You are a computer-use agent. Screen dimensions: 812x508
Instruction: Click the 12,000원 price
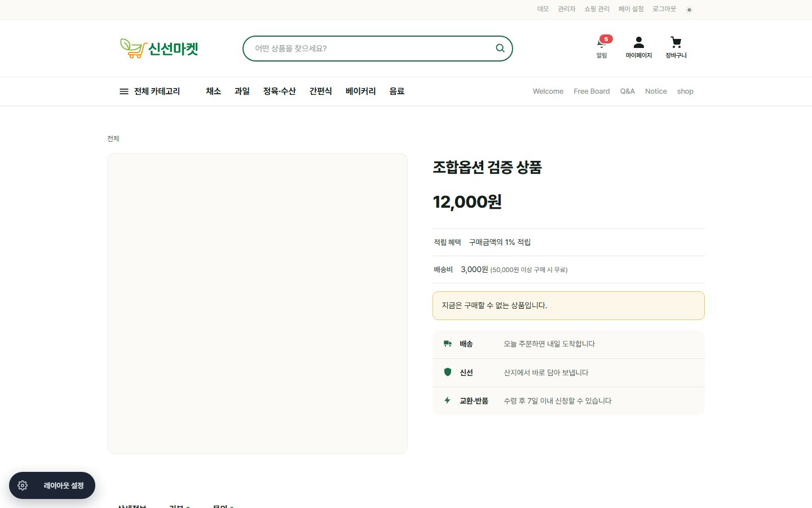(467, 202)
